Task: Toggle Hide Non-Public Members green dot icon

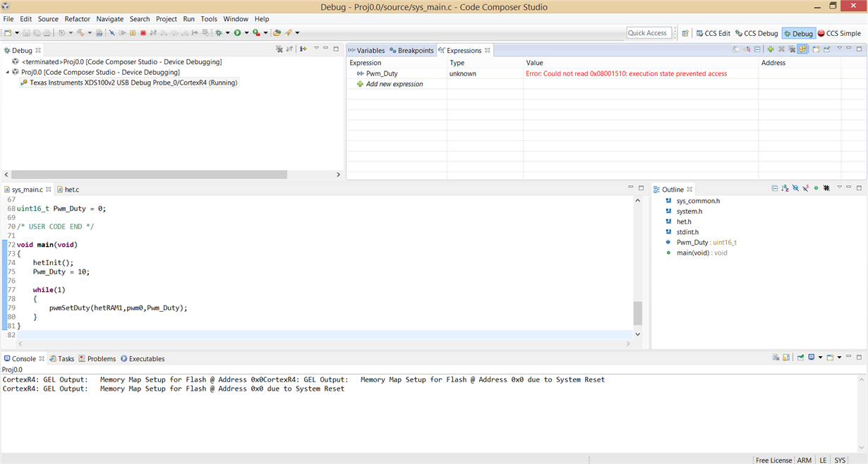Action: [816, 188]
